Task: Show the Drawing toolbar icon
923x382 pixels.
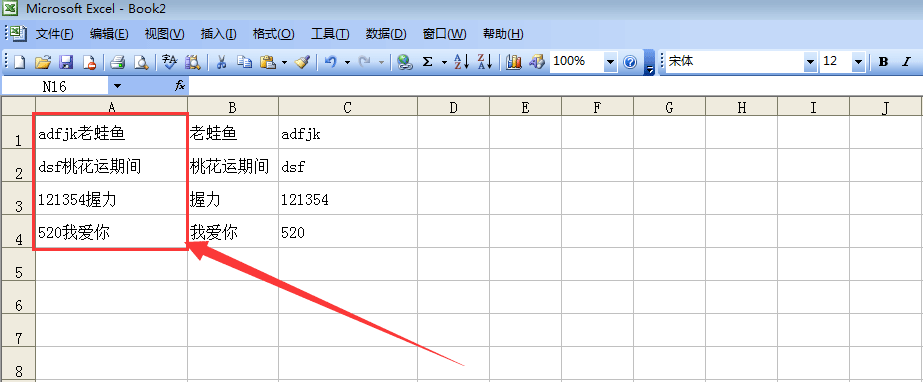Action: (x=537, y=62)
